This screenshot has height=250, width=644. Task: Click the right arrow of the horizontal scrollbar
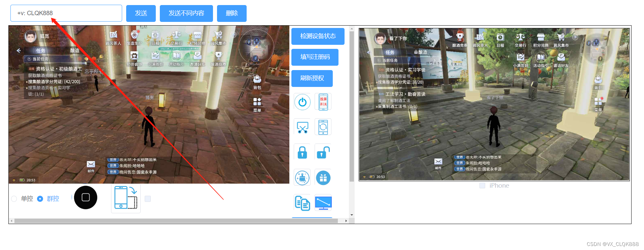346,221
